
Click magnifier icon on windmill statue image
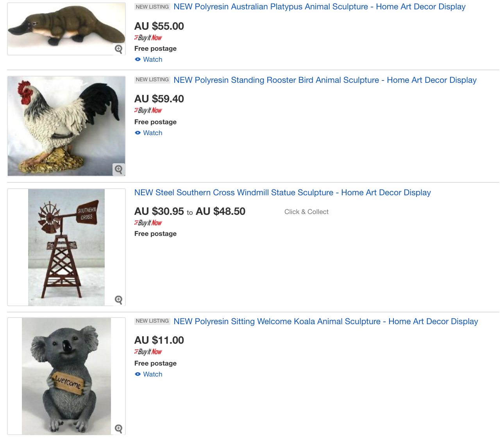[x=118, y=300]
